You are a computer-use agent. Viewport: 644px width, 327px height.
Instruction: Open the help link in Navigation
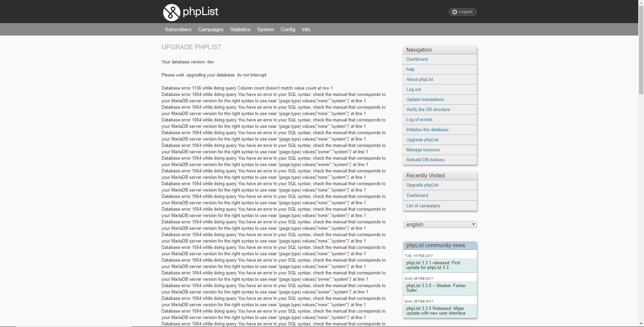[411, 69]
